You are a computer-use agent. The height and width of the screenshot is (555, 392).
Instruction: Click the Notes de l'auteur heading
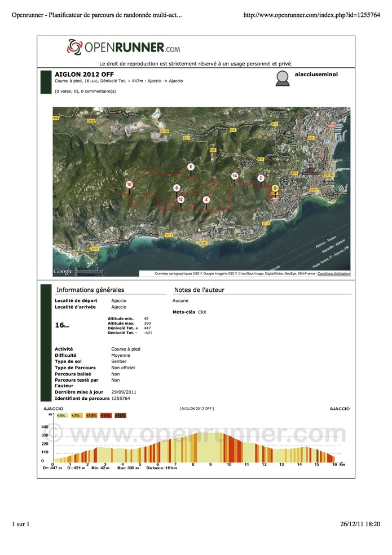[199, 290]
